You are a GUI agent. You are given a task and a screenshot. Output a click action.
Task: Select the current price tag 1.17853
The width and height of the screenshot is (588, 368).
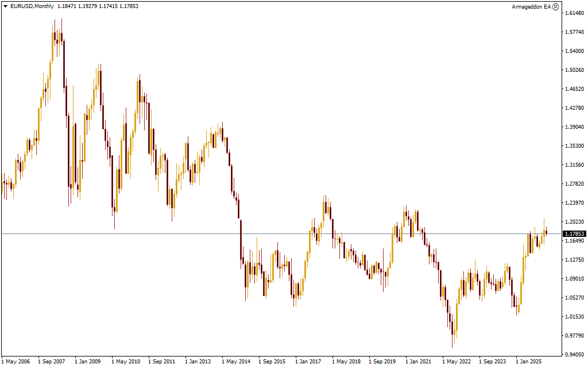click(574, 234)
